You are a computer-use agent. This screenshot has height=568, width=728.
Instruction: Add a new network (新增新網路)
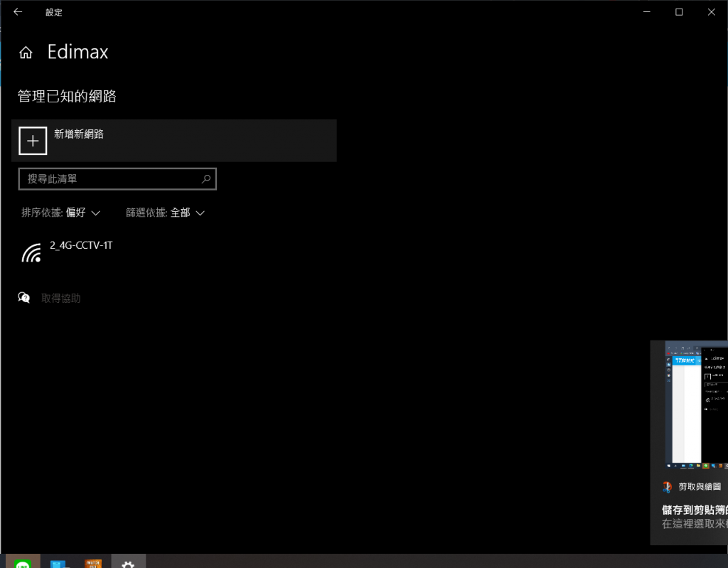click(x=173, y=141)
